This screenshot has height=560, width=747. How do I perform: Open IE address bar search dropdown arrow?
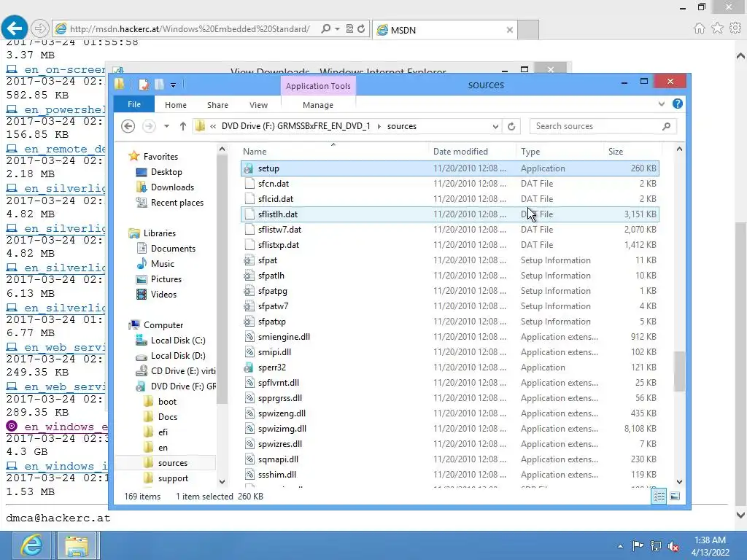[337, 29]
